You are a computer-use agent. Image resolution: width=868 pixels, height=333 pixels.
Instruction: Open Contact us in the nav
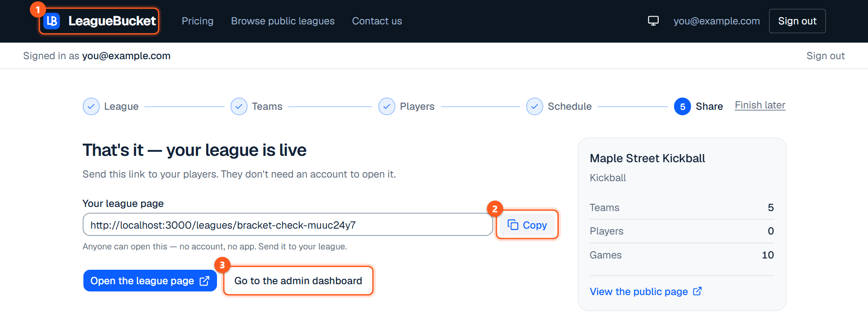tap(377, 21)
